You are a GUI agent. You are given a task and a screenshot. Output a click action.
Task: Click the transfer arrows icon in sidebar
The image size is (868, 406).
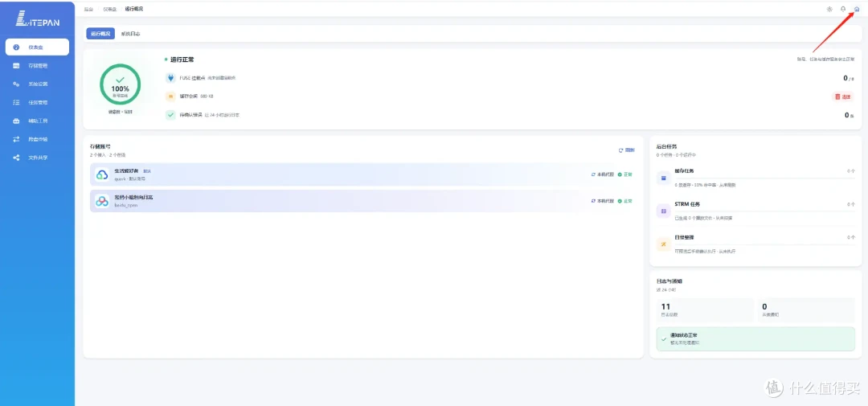click(x=16, y=139)
